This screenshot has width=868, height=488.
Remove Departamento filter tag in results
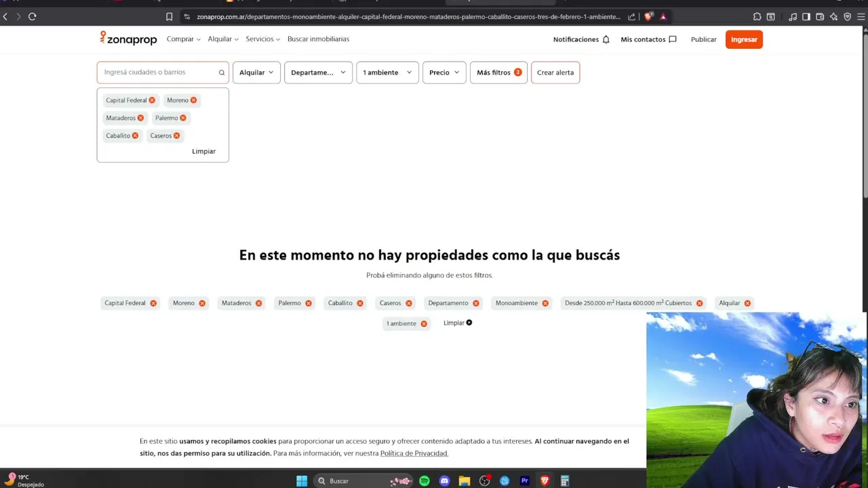pos(476,303)
